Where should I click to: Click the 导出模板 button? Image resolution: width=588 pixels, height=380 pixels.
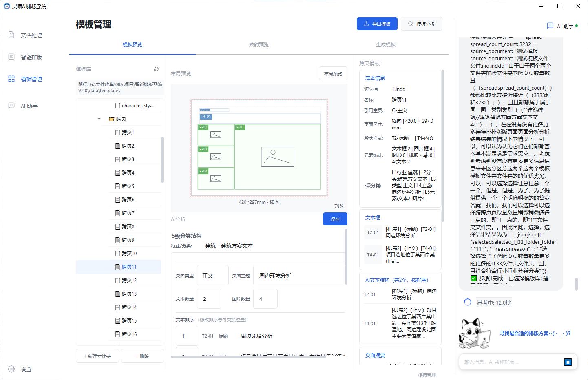tap(377, 24)
